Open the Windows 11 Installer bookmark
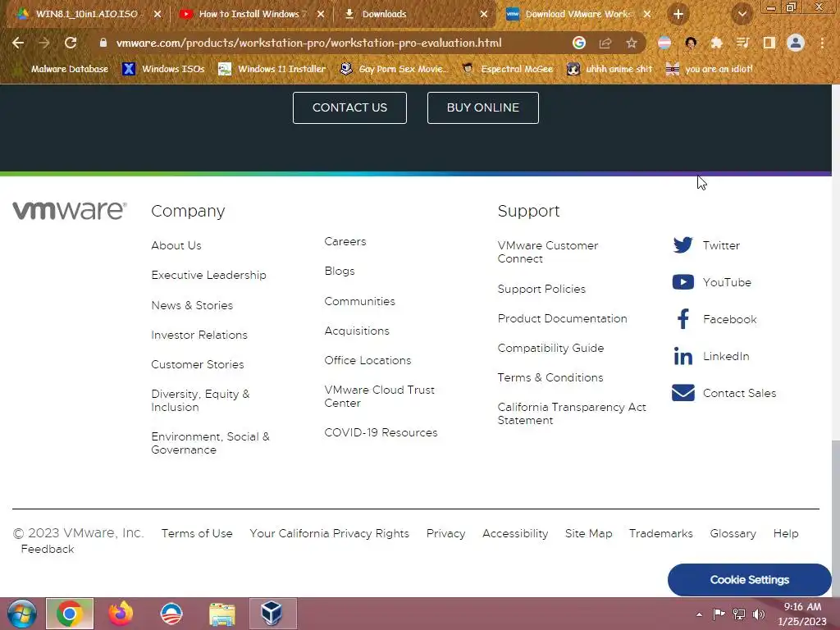840x630 pixels. [272, 69]
